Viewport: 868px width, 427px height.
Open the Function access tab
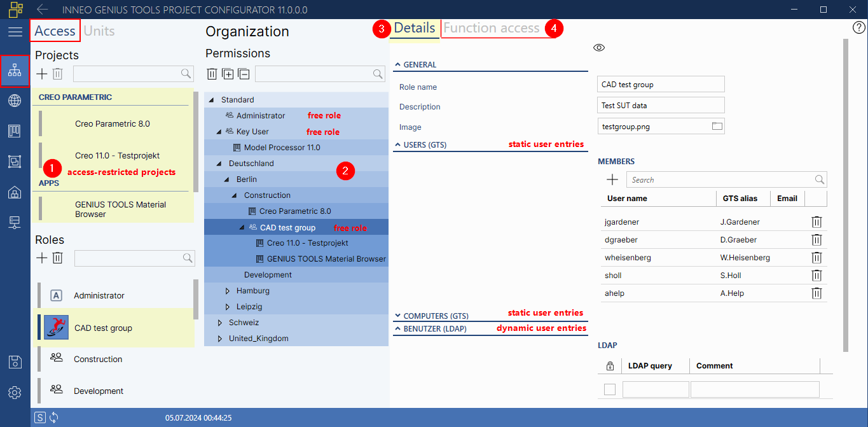492,28
